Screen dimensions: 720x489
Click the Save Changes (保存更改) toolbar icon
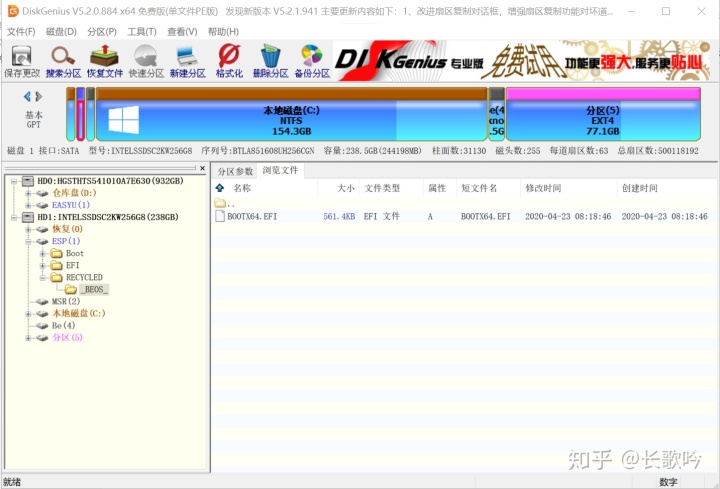tap(22, 62)
